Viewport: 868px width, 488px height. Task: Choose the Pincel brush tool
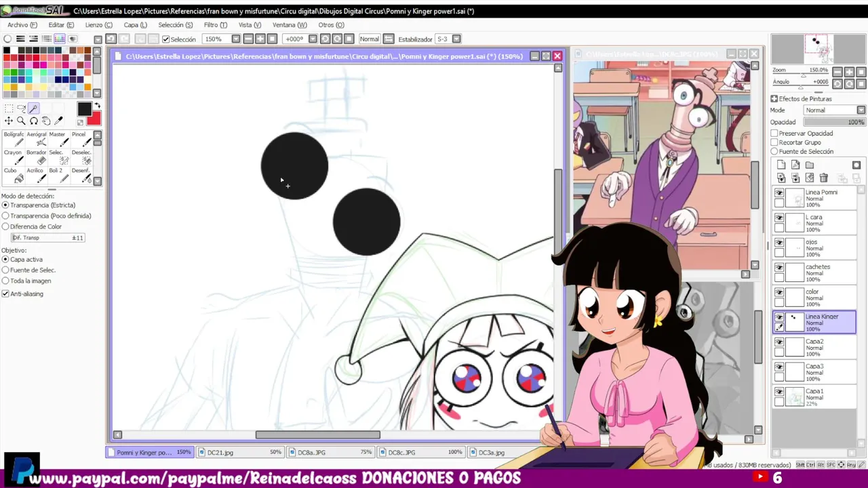pos(81,139)
